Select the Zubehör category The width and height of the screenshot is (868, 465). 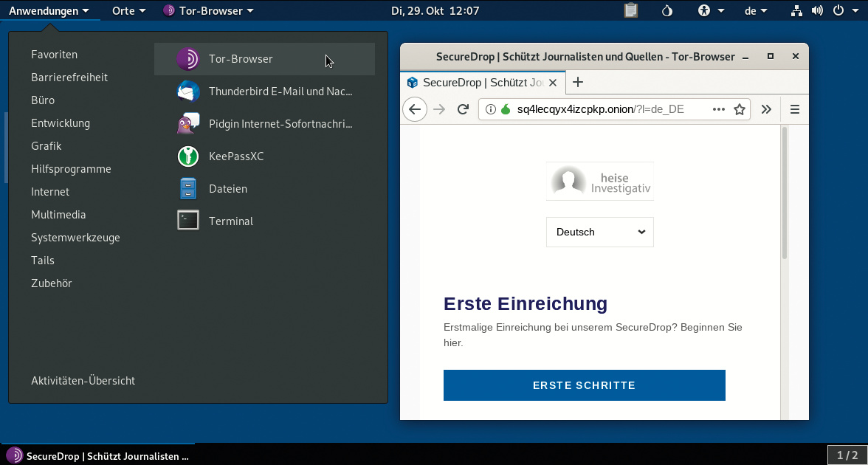coord(52,283)
